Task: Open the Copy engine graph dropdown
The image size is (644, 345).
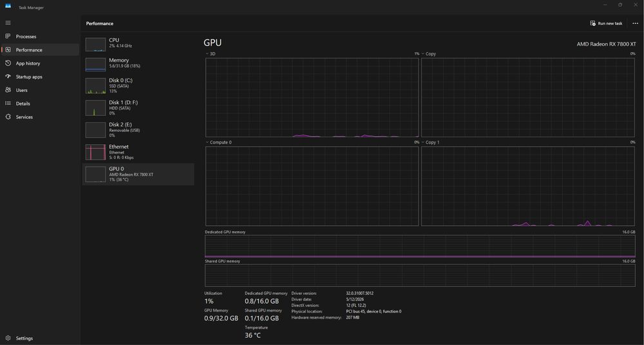Action: coord(422,54)
